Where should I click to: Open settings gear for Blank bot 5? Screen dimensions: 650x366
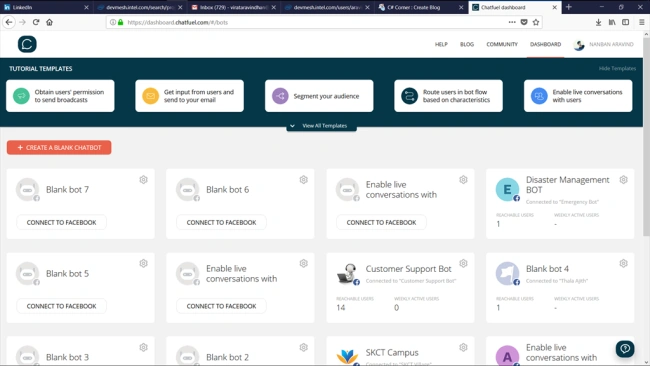click(143, 263)
